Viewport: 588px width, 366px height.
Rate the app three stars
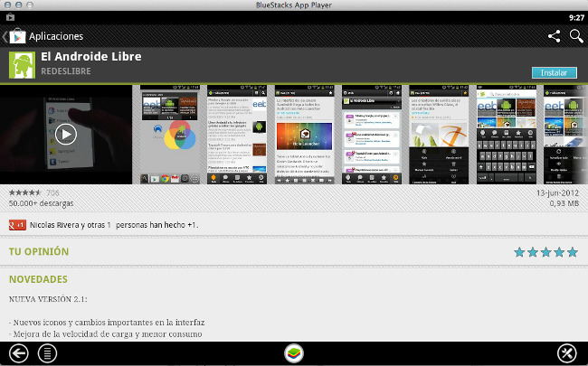pos(545,252)
